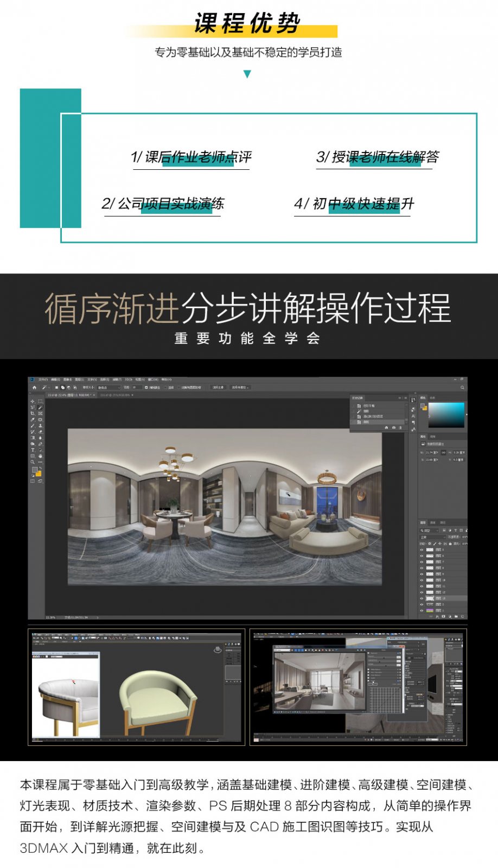Select the Move tool in Photoshop toolbar

pyautogui.click(x=33, y=401)
